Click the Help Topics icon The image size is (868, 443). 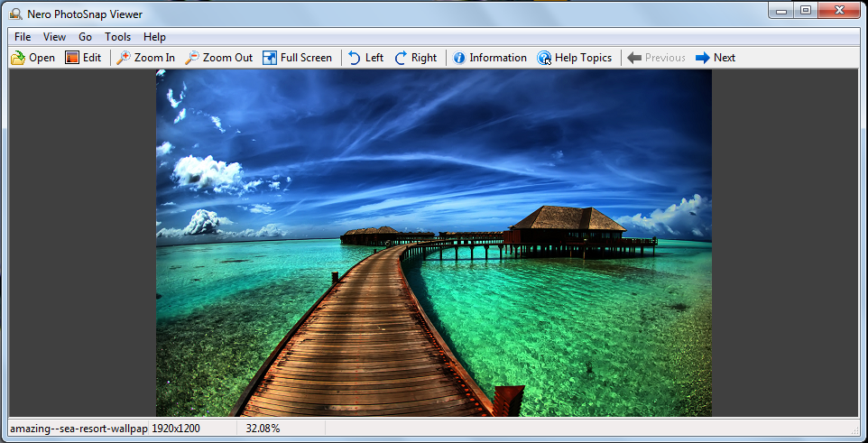point(544,58)
